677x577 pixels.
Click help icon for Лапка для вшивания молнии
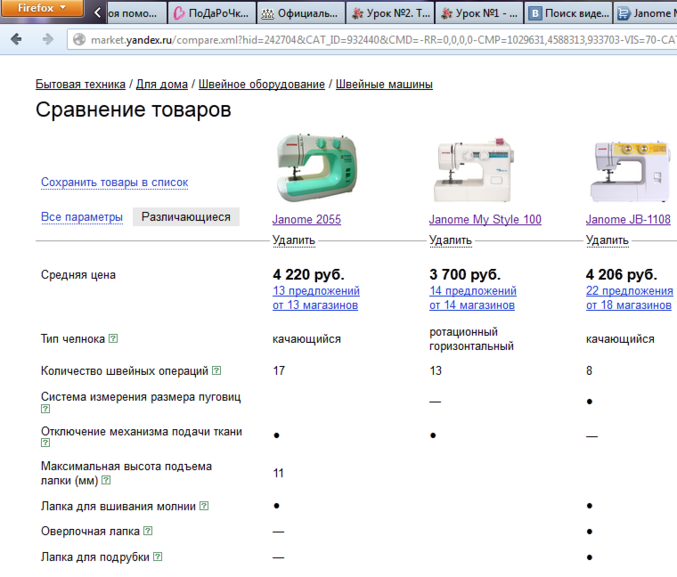click(x=205, y=507)
